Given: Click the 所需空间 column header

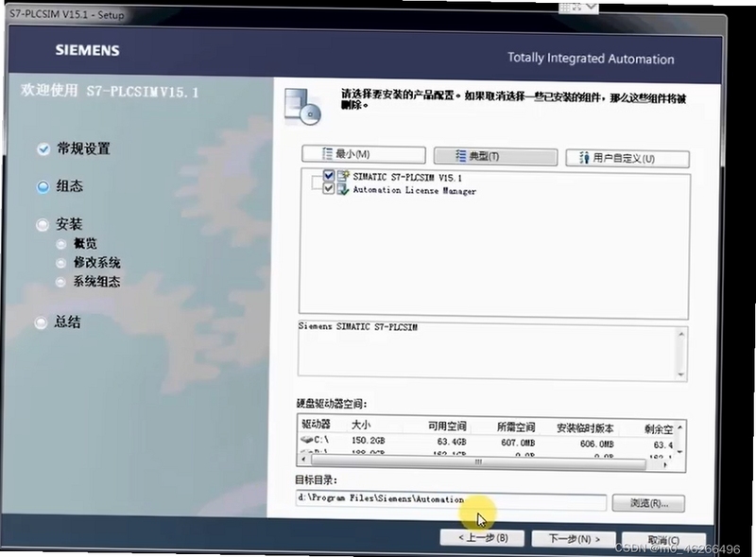Looking at the screenshot, I should [x=516, y=427].
